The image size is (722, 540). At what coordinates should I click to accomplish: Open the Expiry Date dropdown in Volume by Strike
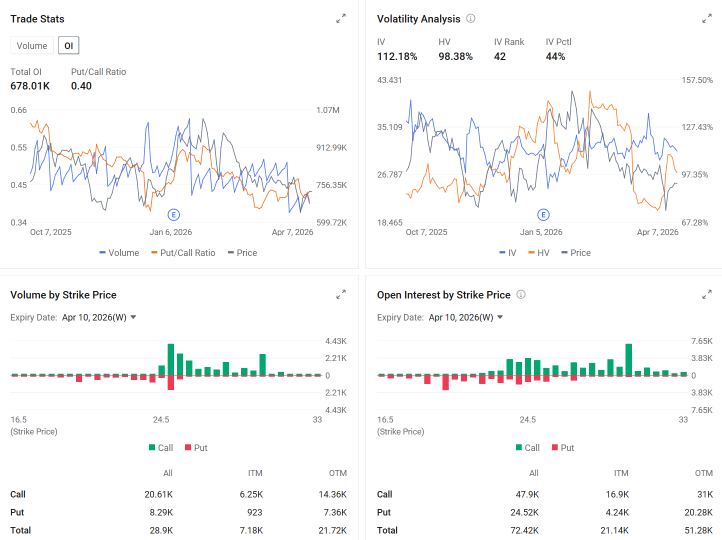99,318
